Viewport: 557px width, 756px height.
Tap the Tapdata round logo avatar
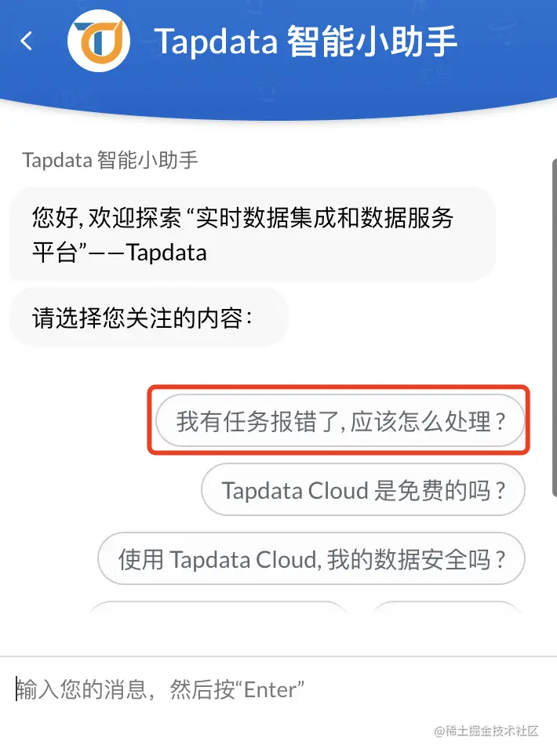click(x=99, y=41)
